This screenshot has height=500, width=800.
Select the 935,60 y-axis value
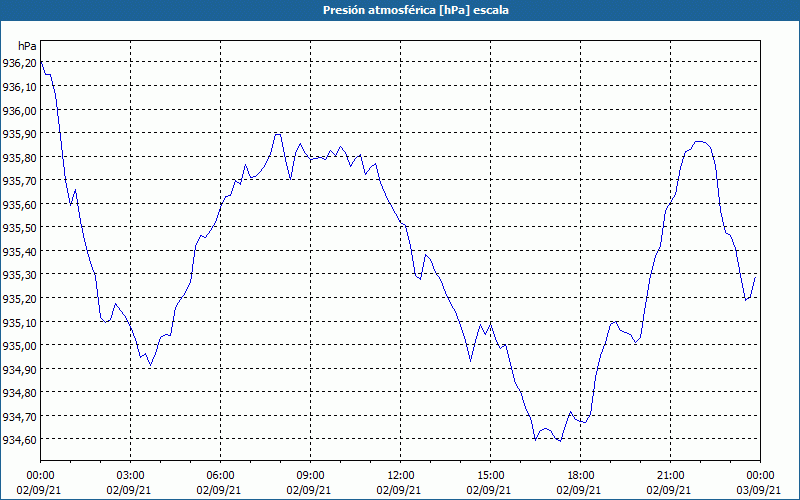(x=19, y=205)
